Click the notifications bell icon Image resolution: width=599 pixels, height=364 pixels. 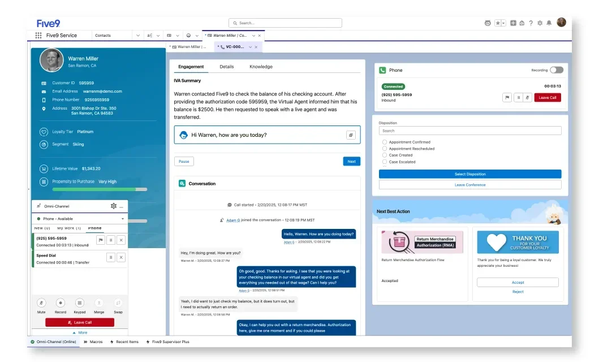click(549, 23)
